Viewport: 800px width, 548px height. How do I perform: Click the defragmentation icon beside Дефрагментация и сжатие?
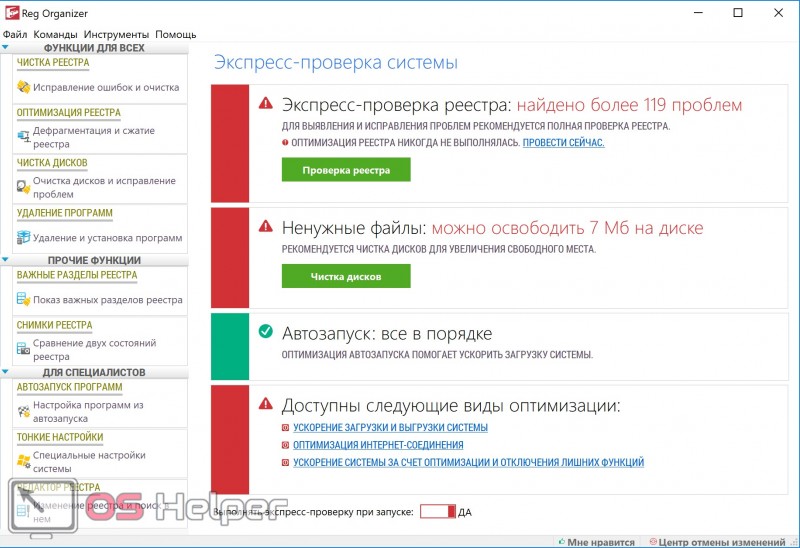click(23, 136)
